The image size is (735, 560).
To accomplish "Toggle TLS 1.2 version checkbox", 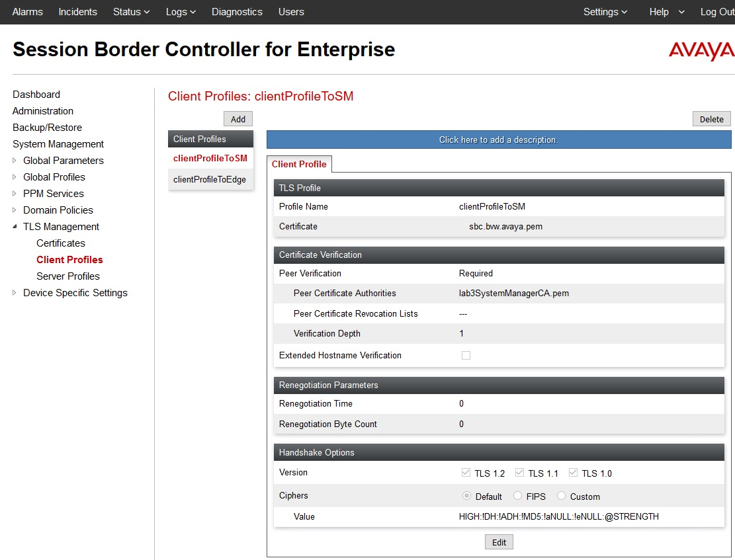I will (466, 472).
